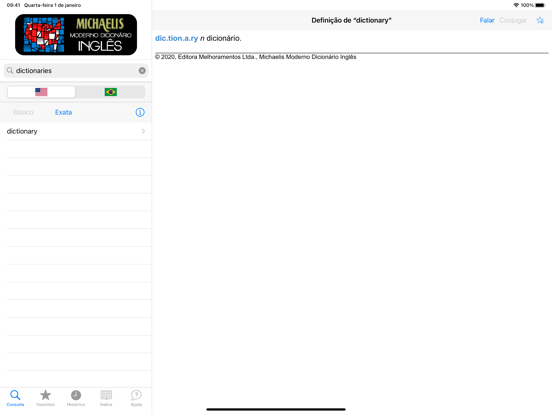Image resolution: width=552 pixels, height=414 pixels.
Task: Add dictionary to favorites star icon
Action: tap(540, 20)
